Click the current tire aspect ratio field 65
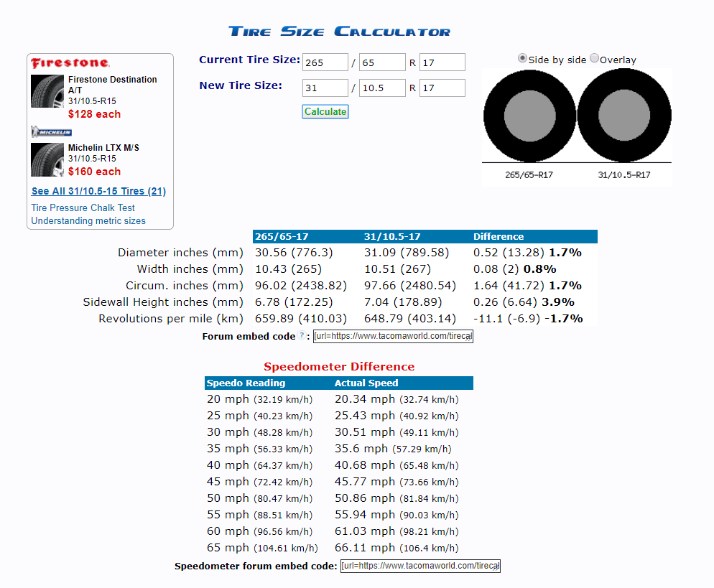 (x=382, y=62)
